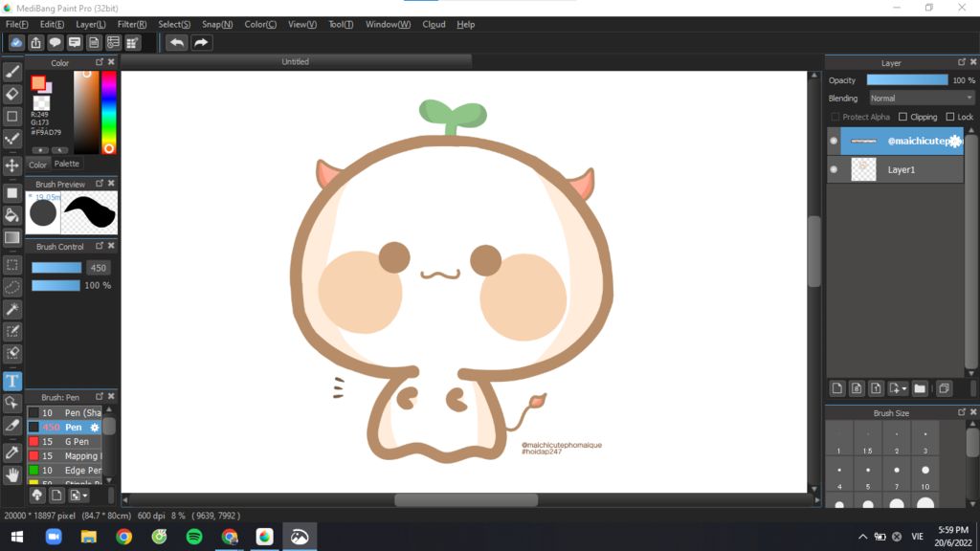
Task: Select the G Pen brush
Action: coord(76,442)
